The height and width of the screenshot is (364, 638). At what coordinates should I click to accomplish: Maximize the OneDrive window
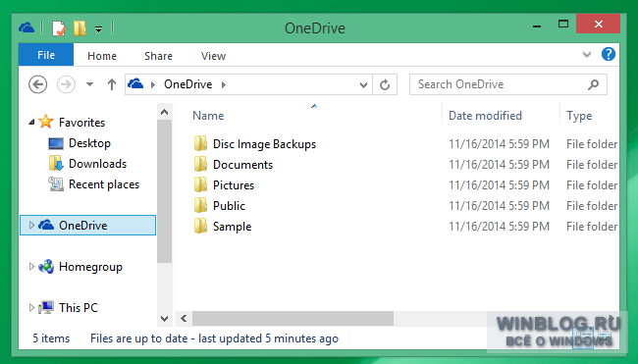tap(563, 25)
